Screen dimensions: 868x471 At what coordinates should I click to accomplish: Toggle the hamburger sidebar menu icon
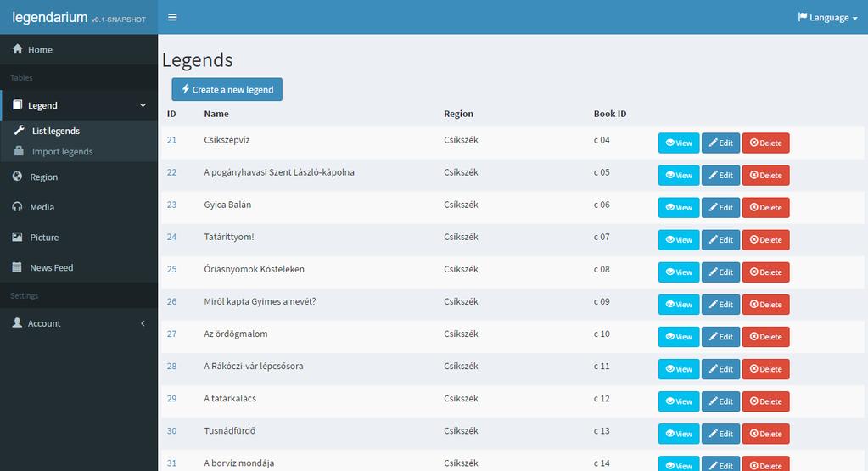tap(173, 17)
